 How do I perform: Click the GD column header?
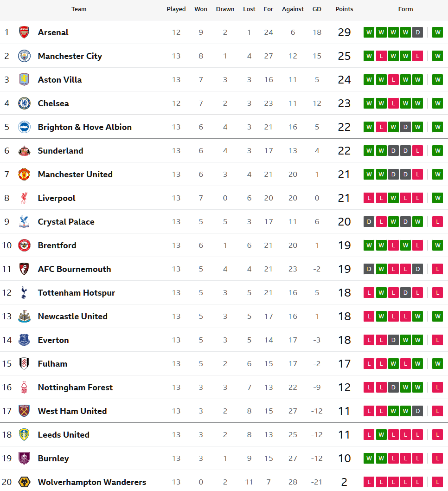click(317, 9)
